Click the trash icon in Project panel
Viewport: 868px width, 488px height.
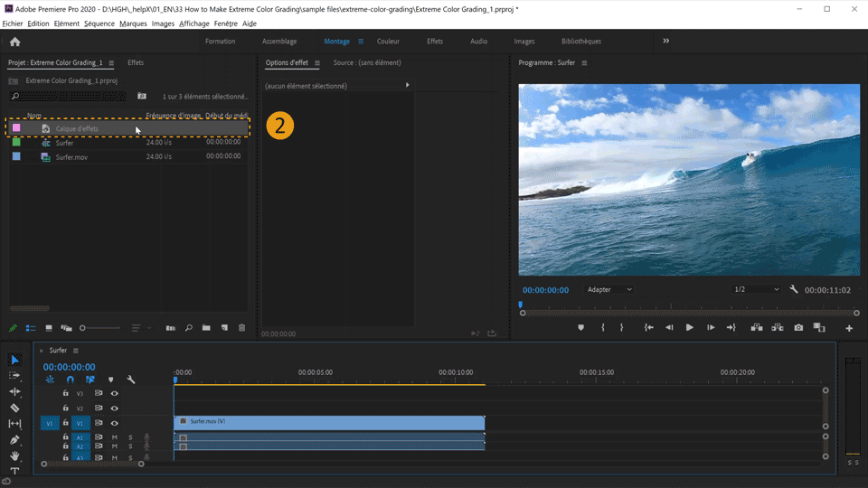click(x=241, y=328)
